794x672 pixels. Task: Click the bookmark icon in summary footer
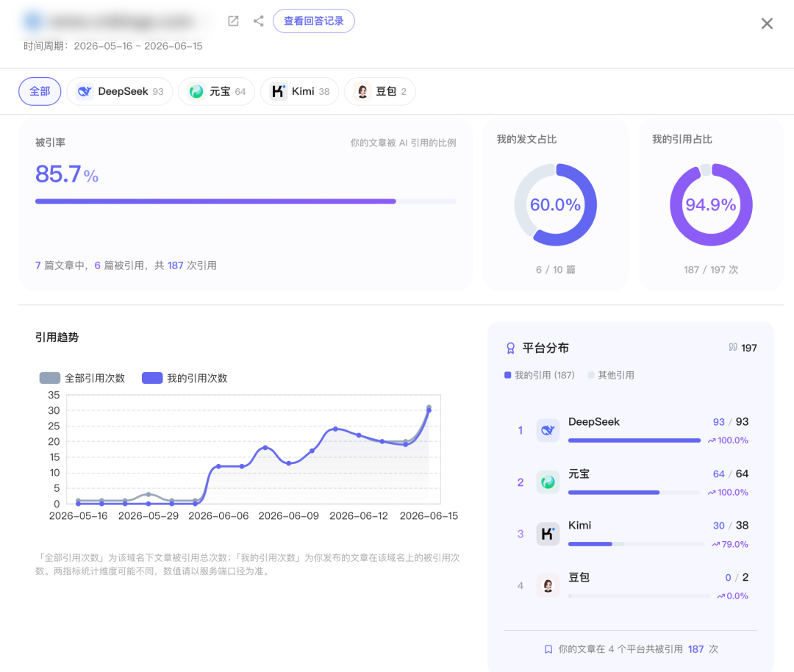(548, 649)
